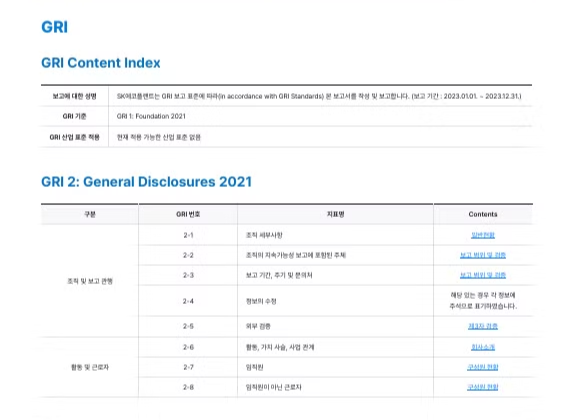
Task: Open the 회사소개 link in row 2-6
Action: (483, 347)
